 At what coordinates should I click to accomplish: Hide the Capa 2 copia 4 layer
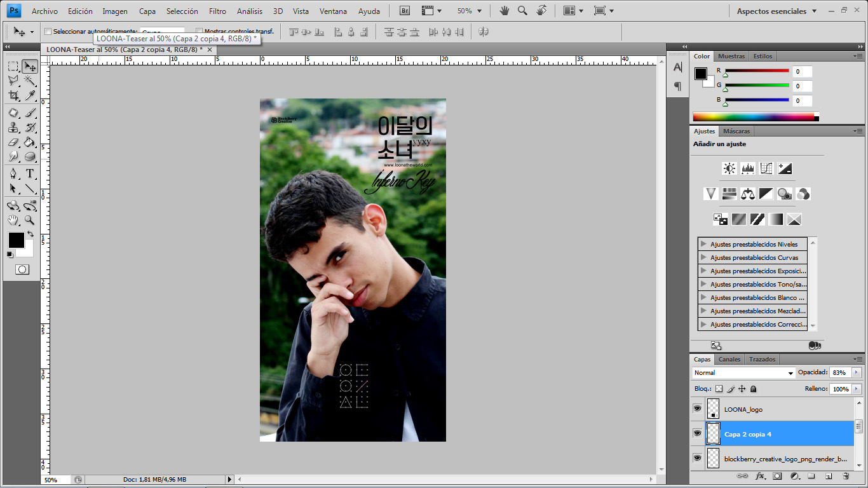697,433
